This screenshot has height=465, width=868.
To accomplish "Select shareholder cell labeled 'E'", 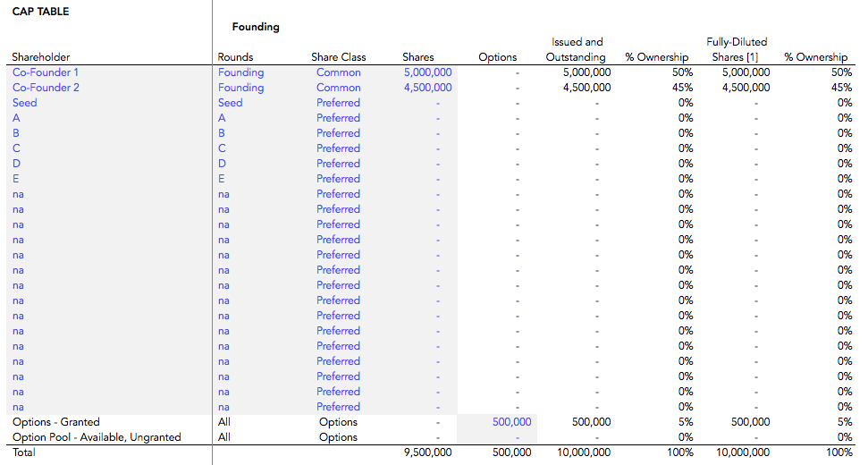I will (15, 179).
